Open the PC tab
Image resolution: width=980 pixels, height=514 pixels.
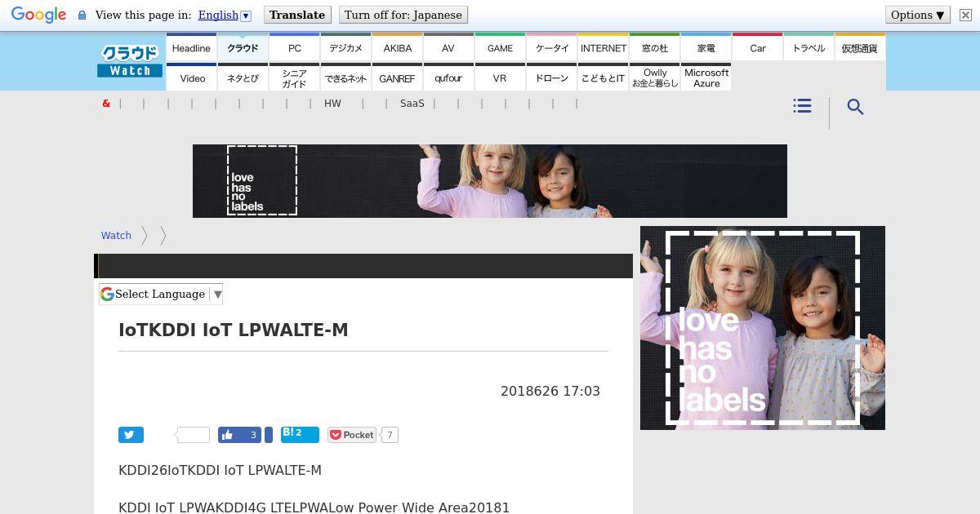point(295,48)
